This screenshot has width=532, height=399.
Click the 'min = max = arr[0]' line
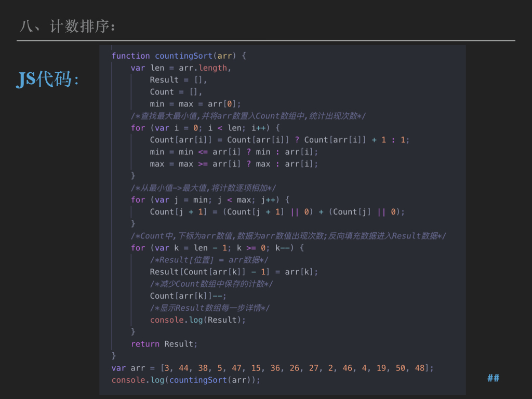click(195, 104)
